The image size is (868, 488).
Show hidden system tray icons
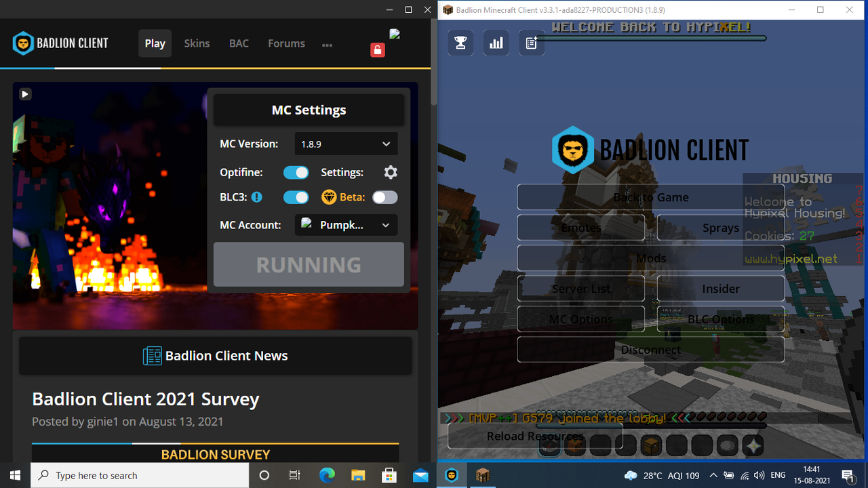point(714,476)
